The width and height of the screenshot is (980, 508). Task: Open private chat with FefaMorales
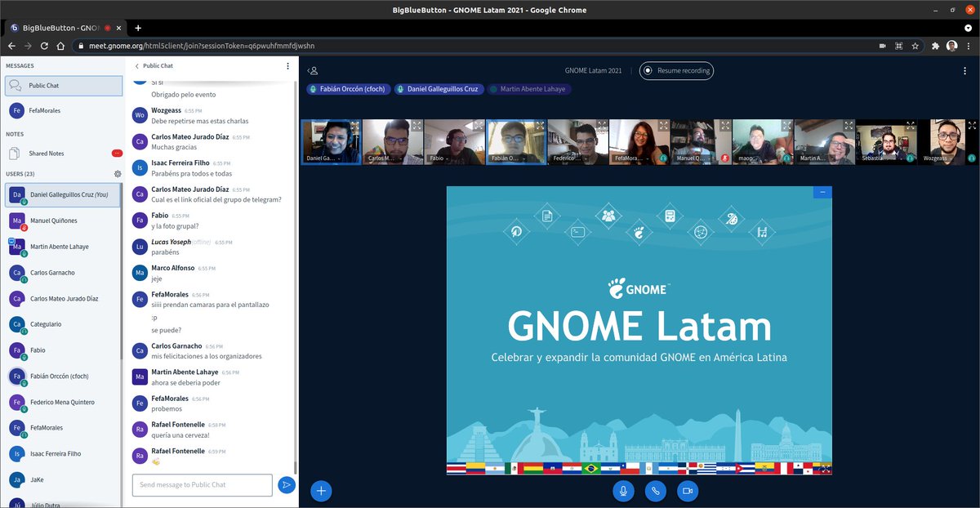coord(64,110)
